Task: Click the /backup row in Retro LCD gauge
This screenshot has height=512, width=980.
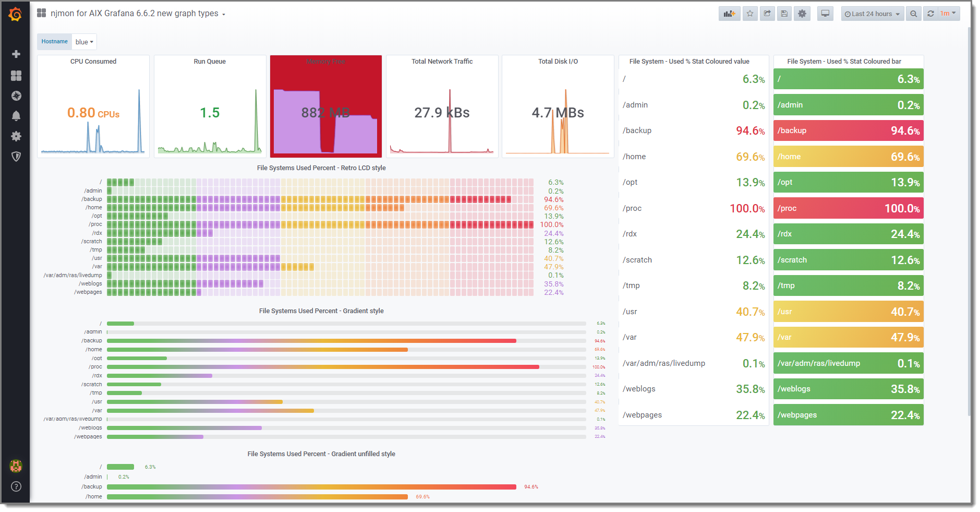Action: (320, 199)
